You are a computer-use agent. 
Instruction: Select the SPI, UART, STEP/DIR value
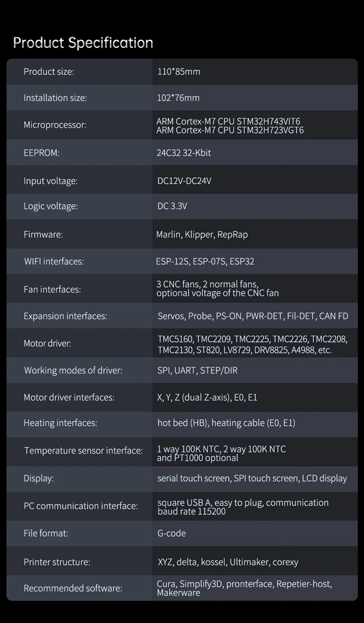point(197,370)
